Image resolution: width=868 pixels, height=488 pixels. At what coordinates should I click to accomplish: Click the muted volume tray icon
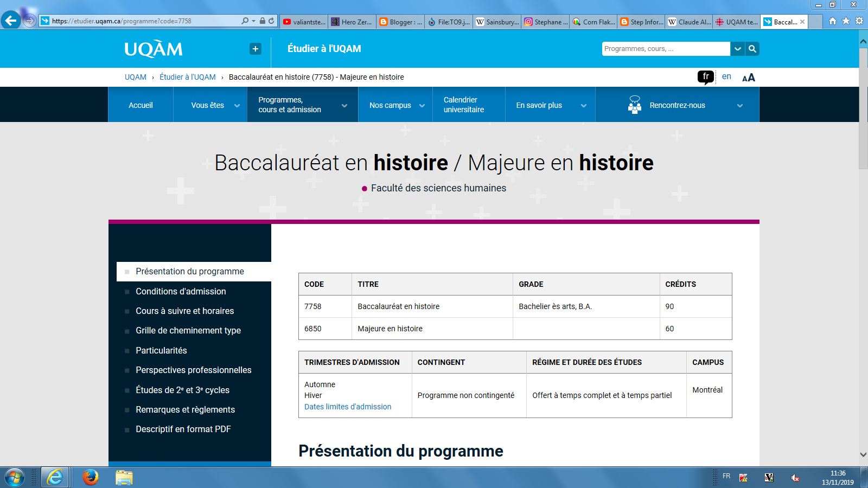click(x=795, y=478)
